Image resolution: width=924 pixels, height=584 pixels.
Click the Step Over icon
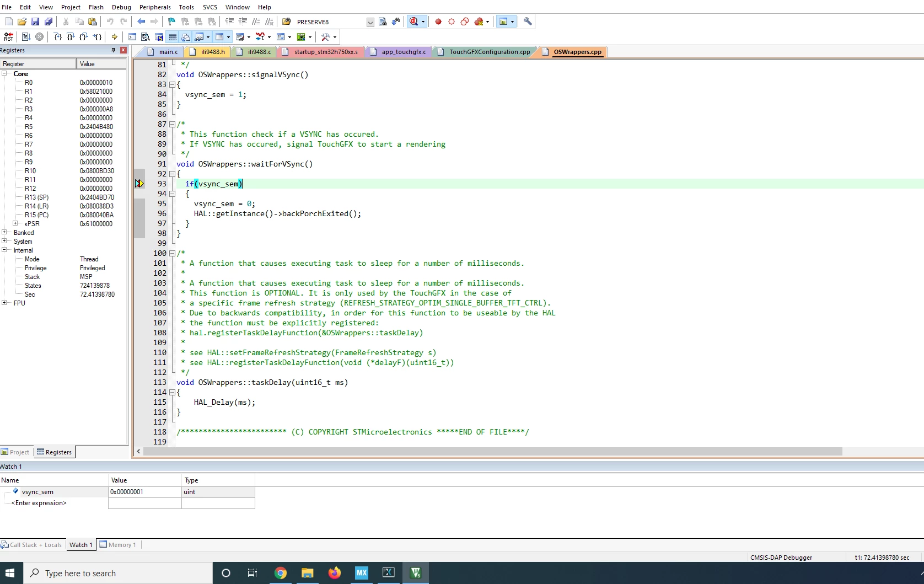(71, 37)
